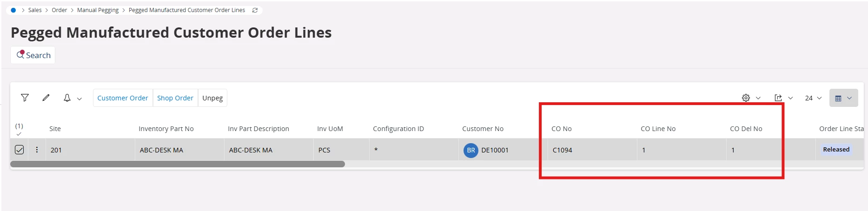The height and width of the screenshot is (211, 868).
Task: Open the bell notifications icon
Action: click(67, 98)
